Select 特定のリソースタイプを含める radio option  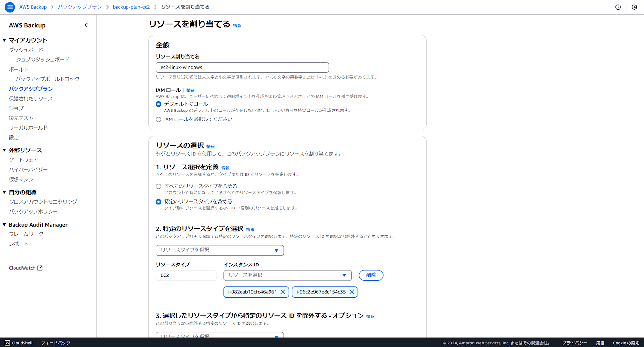pos(158,202)
